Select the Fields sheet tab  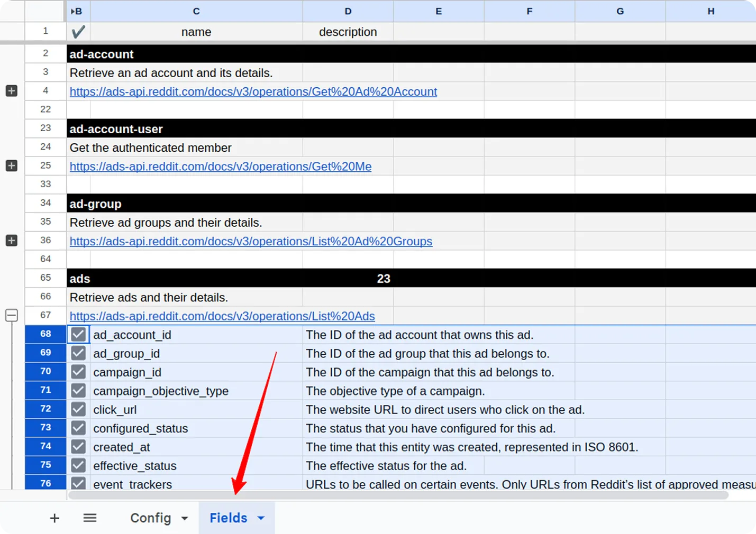tap(229, 518)
